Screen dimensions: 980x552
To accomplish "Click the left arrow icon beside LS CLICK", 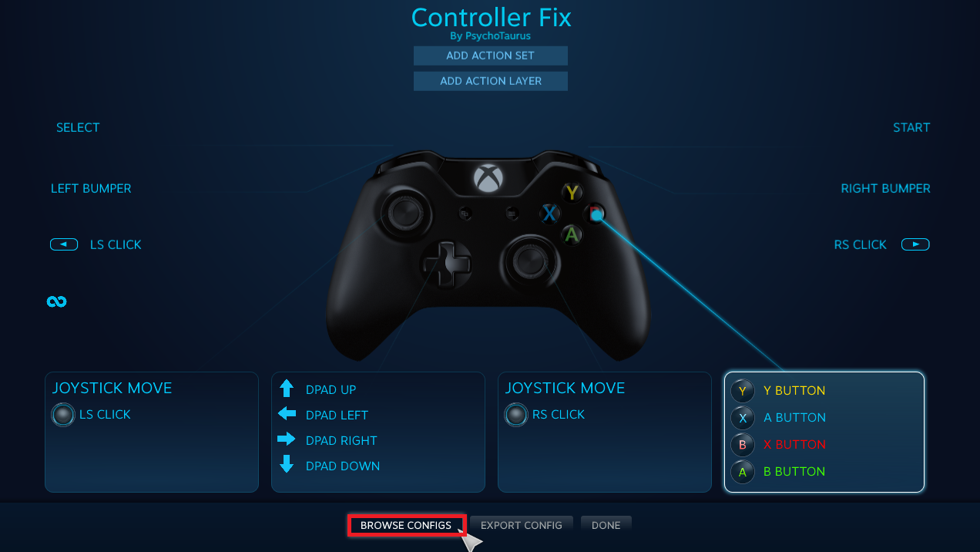I will 64,244.
